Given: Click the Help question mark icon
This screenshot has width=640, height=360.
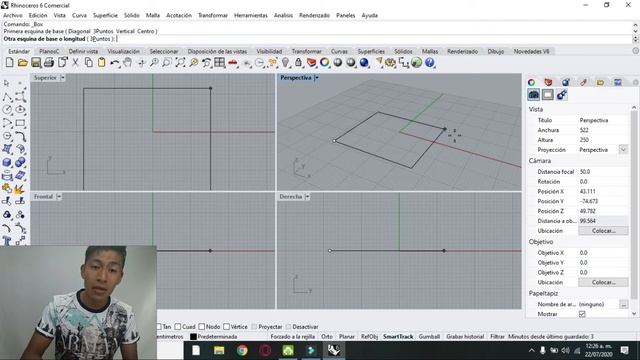Looking at the screenshot, I should click(429, 62).
